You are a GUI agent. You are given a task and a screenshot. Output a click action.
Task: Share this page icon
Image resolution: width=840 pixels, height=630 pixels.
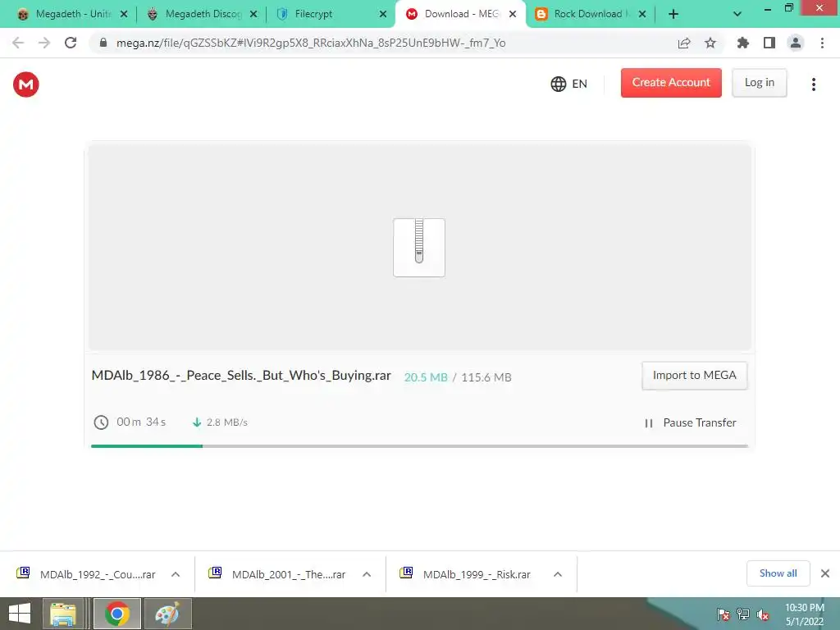[684, 43]
